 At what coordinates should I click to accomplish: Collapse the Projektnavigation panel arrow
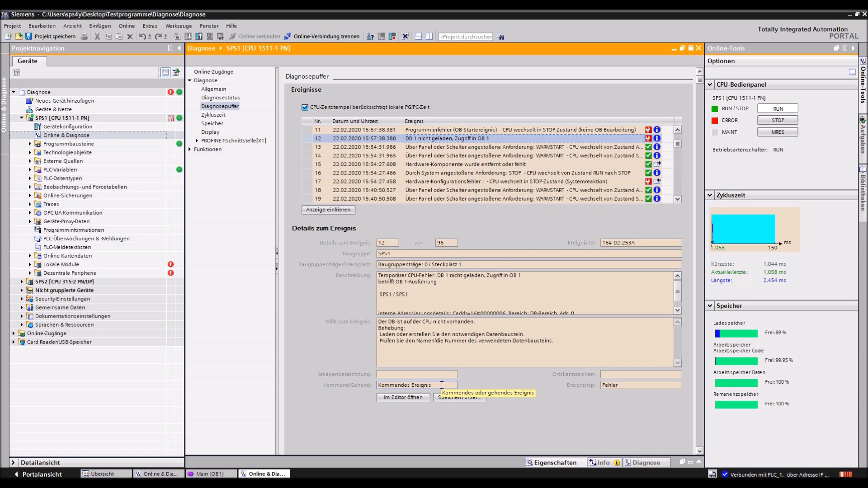tap(179, 48)
